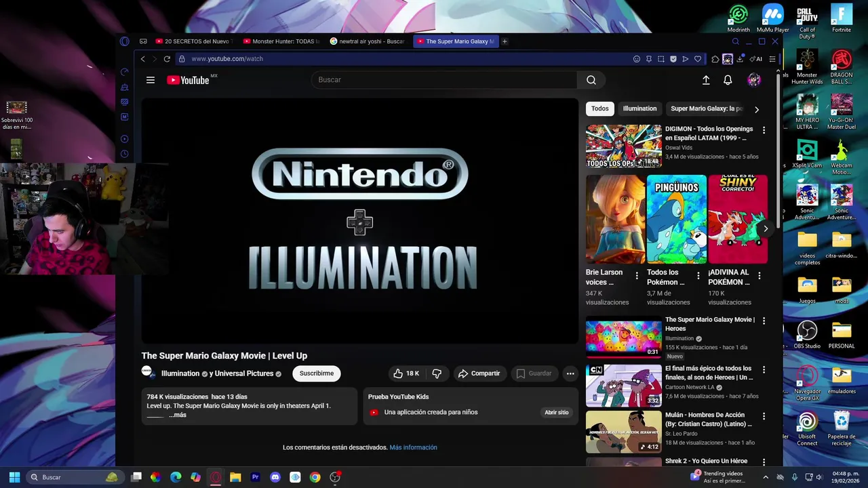Expand description with ...más

click(178, 415)
